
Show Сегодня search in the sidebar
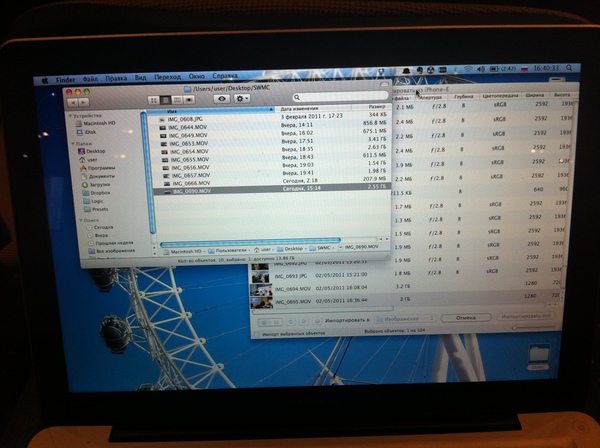pyautogui.click(x=100, y=227)
